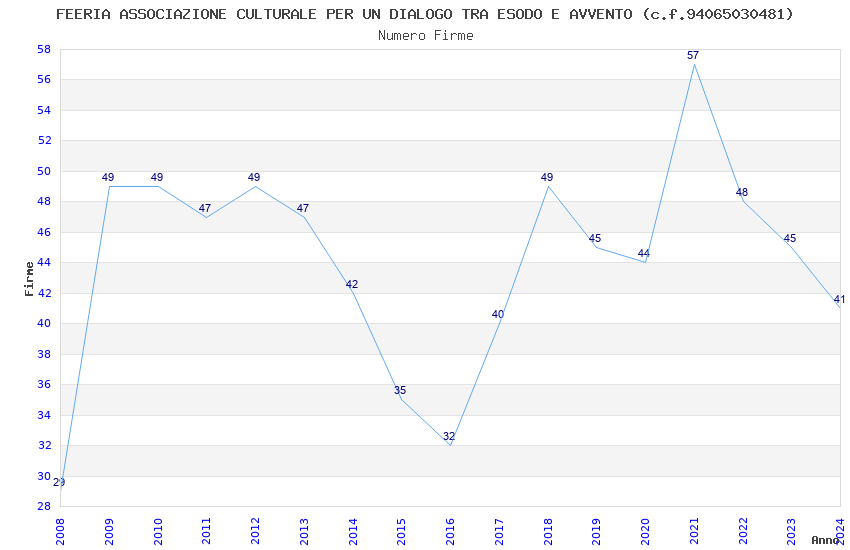Click the y-axis value 54
850x550 pixels.
tap(44, 110)
